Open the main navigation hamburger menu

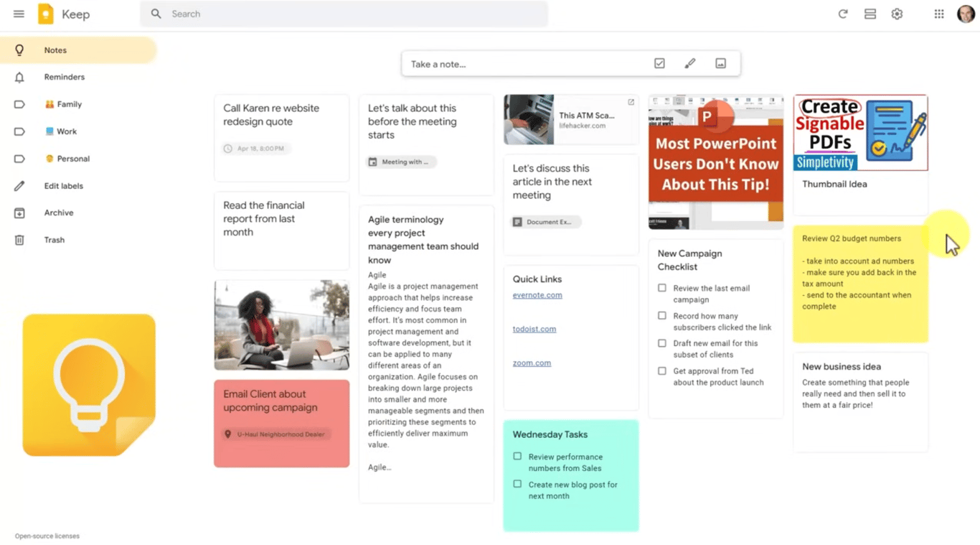pyautogui.click(x=19, y=14)
